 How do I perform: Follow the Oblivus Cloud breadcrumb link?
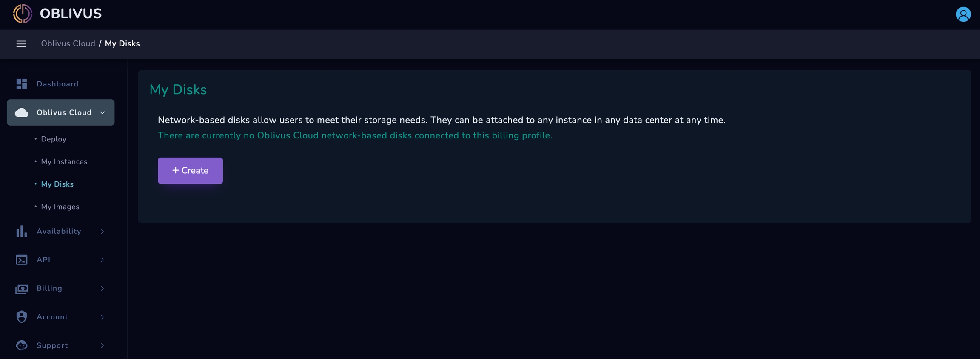click(68, 43)
